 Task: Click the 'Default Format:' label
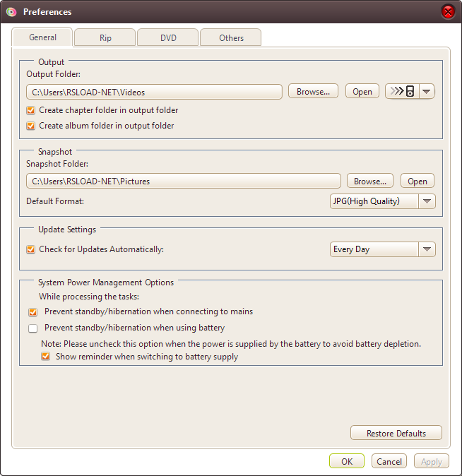point(55,201)
